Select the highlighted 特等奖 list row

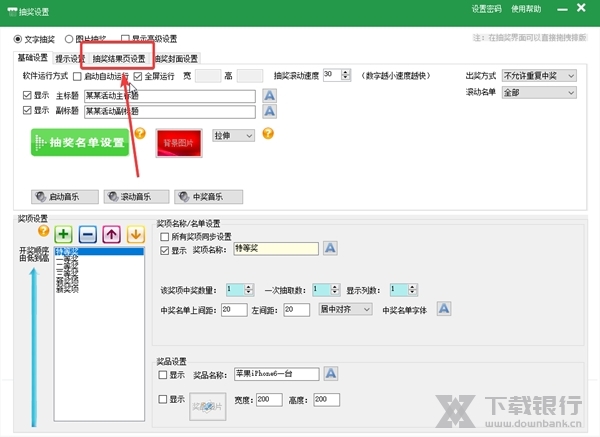coord(99,251)
